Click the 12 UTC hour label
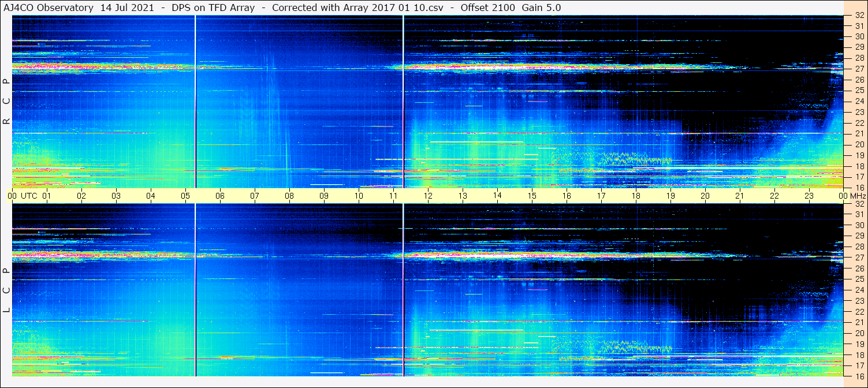 point(428,196)
